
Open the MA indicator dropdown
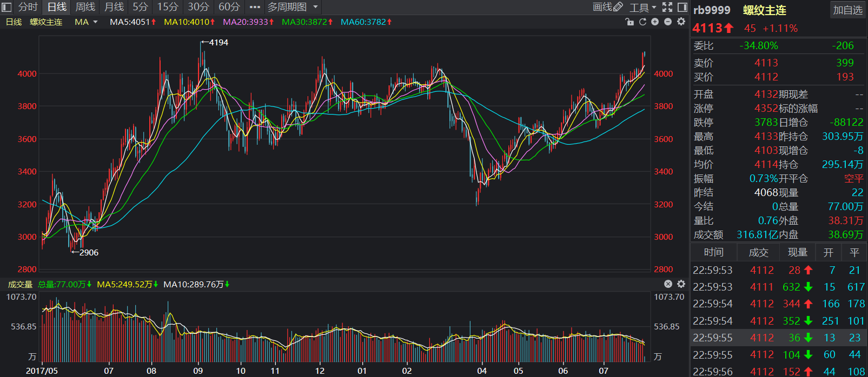(86, 22)
